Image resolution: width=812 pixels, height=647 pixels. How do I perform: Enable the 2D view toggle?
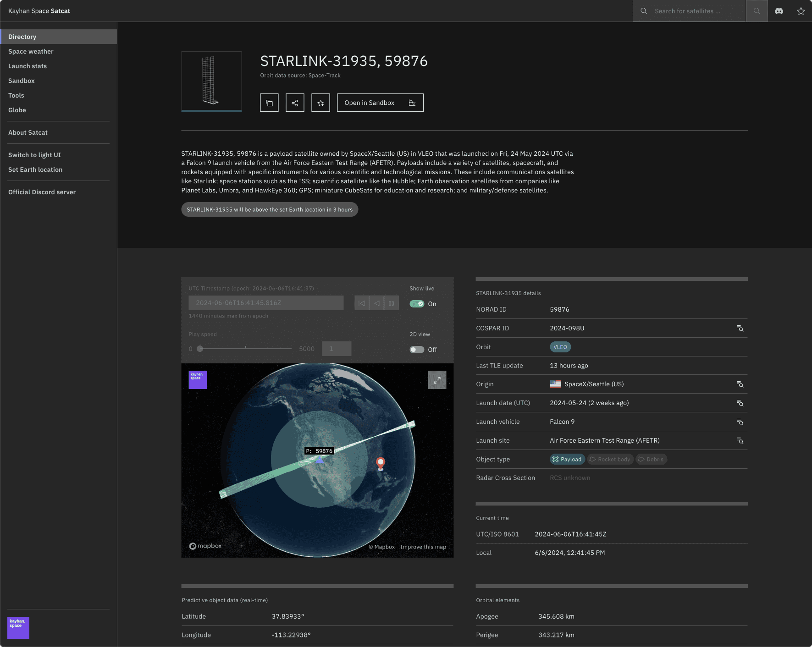(417, 350)
